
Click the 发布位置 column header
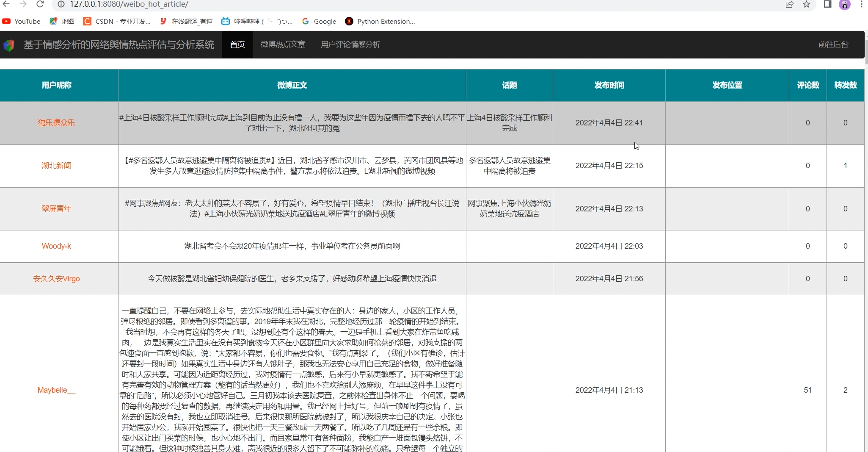pyautogui.click(x=727, y=85)
